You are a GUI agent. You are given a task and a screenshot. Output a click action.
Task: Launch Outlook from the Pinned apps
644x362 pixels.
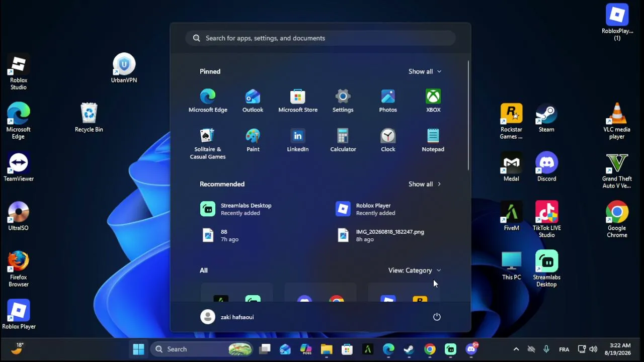tap(253, 101)
